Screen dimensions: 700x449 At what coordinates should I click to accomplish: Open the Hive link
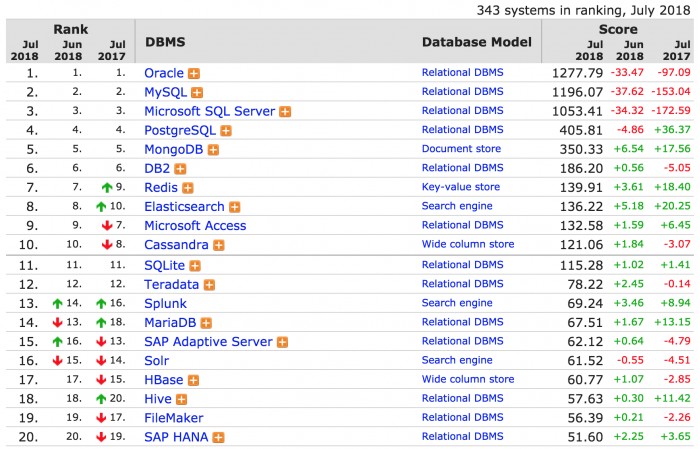tap(158, 399)
